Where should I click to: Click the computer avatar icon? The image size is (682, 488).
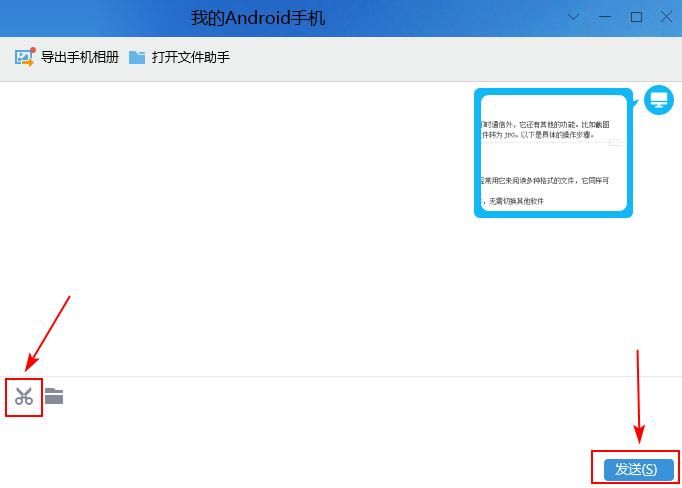tap(659, 100)
